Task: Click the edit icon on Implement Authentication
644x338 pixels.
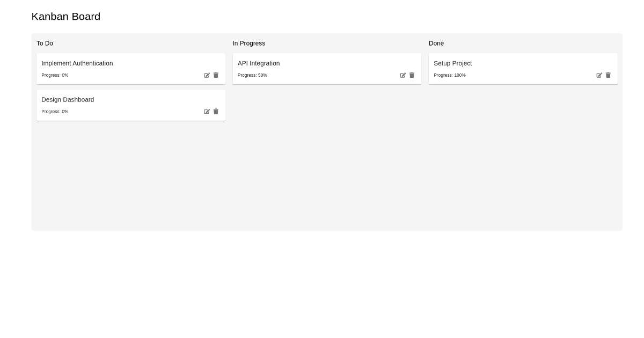Action: click(207, 75)
